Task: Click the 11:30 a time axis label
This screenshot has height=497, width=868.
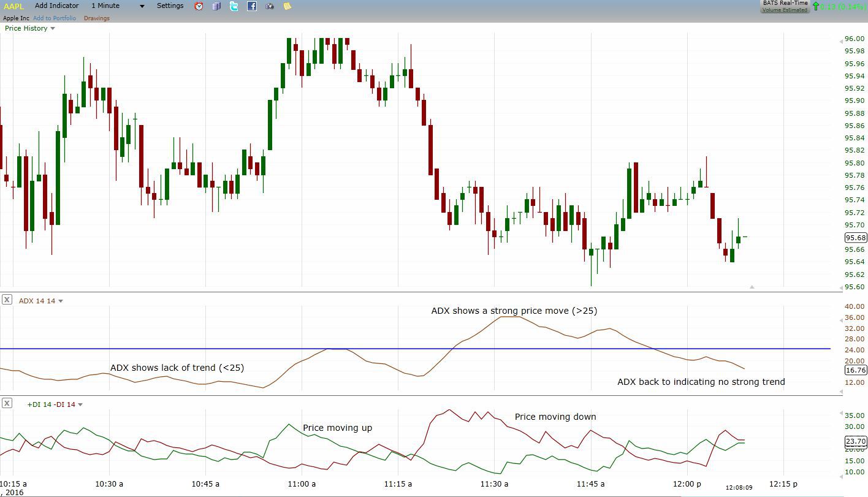Action: click(494, 484)
